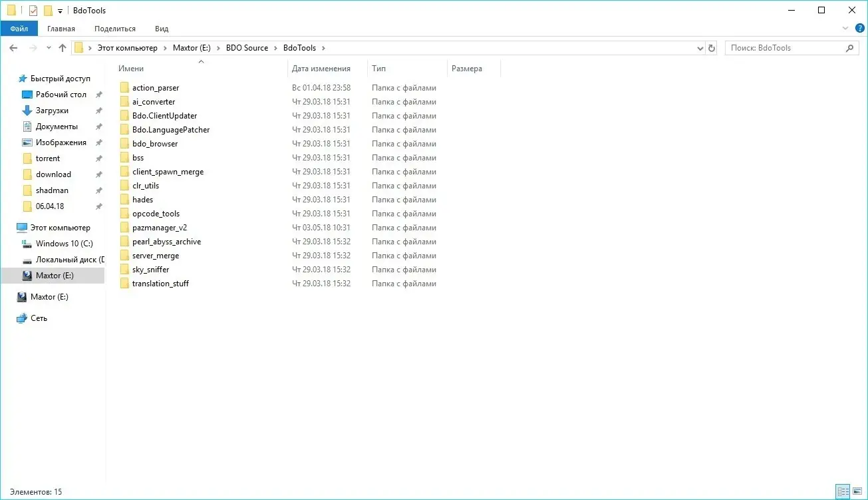Click date cell Вс 01.04.18 23:58
Screen dimensions: 868x500
point(321,88)
